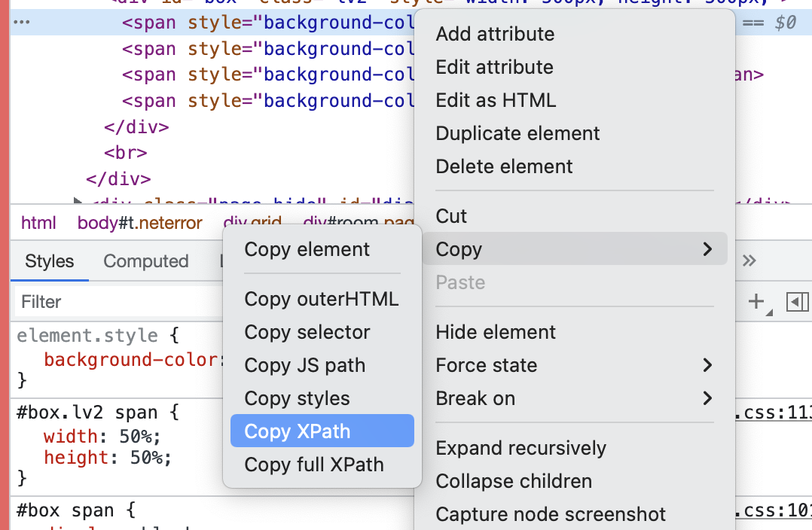Click the Filter styles input field
Viewport: 812px width, 530px height.
click(113, 302)
